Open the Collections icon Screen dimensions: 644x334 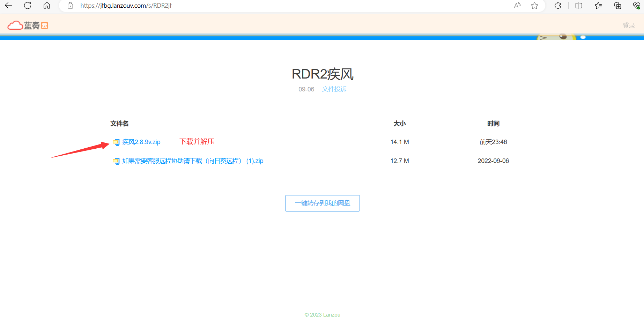tap(617, 6)
